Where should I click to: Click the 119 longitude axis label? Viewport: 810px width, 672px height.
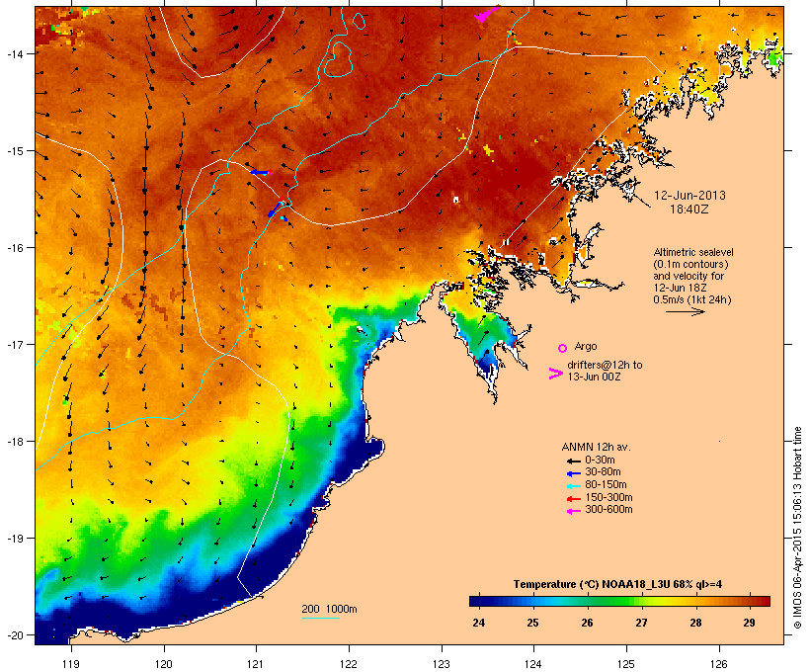coord(71,664)
